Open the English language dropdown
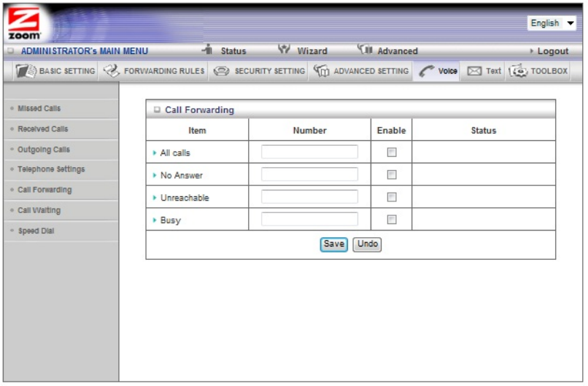The height and width of the screenshot is (386, 588). (552, 23)
